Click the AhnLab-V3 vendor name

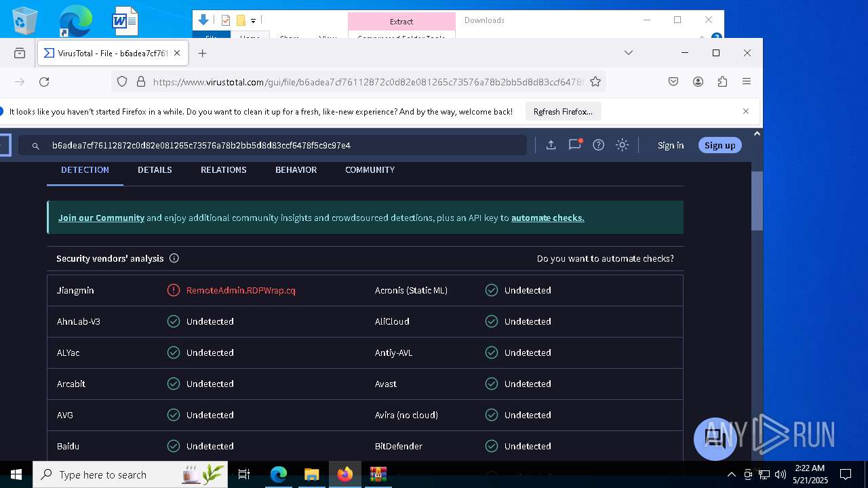pyautogui.click(x=79, y=321)
